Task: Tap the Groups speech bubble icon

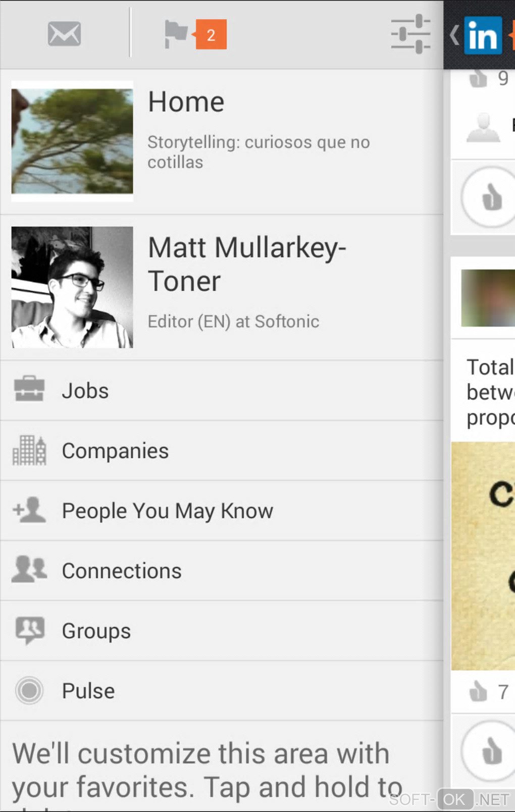Action: 30,630
